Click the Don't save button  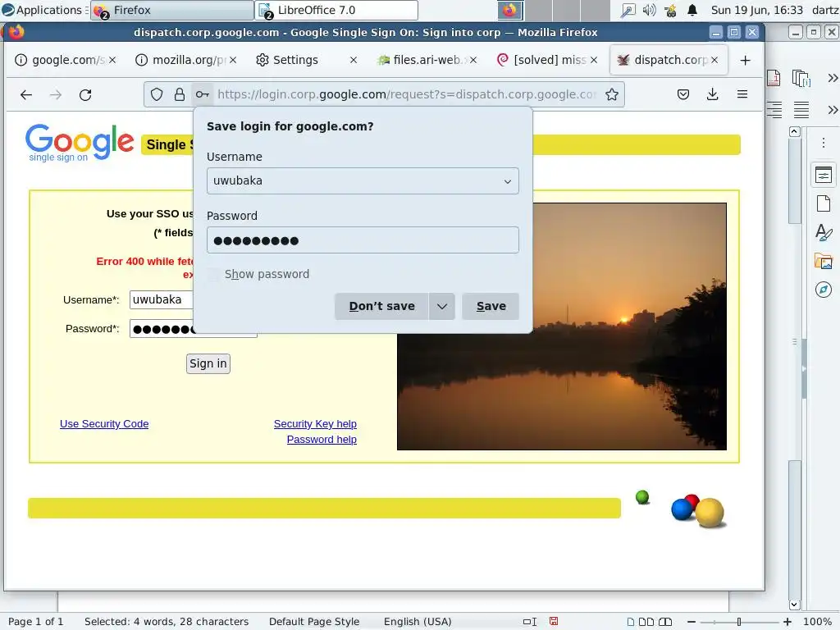coord(381,307)
